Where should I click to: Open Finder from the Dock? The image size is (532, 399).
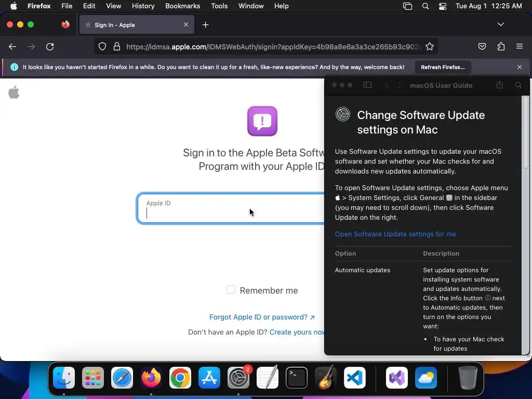pyautogui.click(x=64, y=378)
